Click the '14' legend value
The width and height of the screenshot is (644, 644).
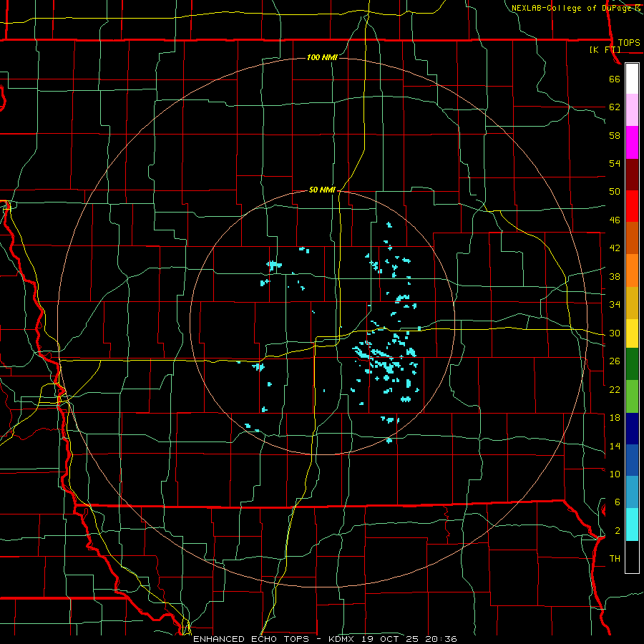point(615,446)
